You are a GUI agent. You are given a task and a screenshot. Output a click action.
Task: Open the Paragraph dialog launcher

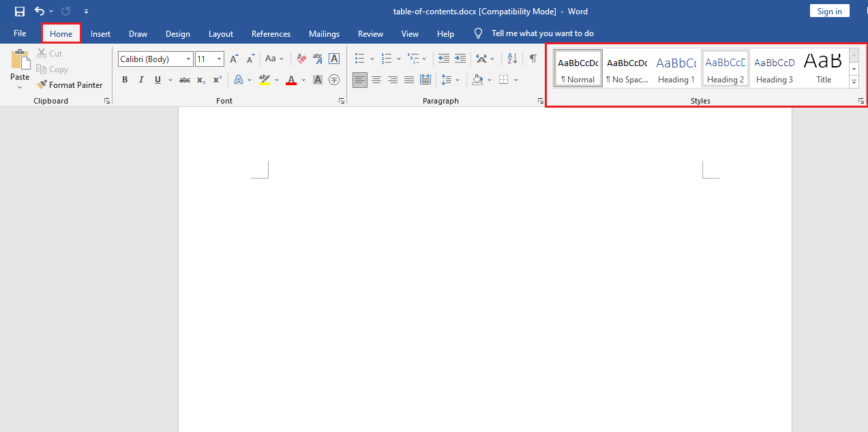tap(541, 101)
